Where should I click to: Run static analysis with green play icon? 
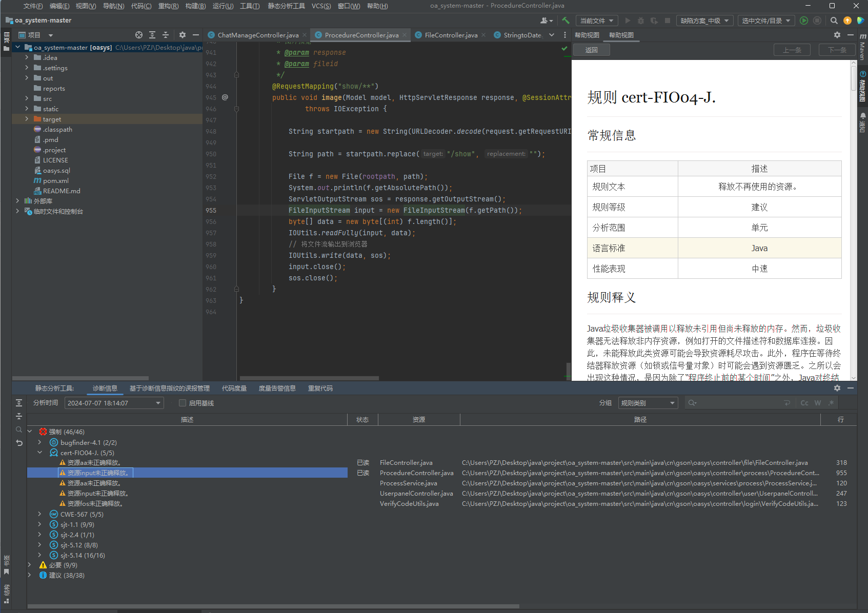click(804, 21)
